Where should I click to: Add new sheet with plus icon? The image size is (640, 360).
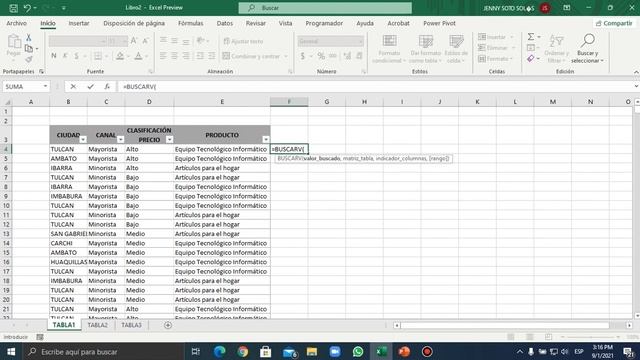(168, 325)
